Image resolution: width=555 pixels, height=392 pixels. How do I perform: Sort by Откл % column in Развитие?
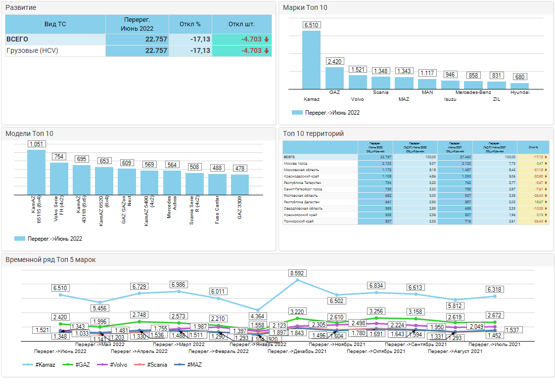point(190,24)
